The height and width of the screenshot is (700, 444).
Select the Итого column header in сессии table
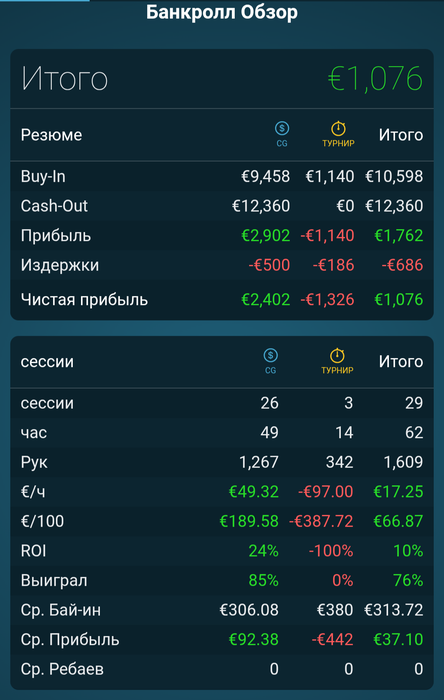pyautogui.click(x=401, y=362)
